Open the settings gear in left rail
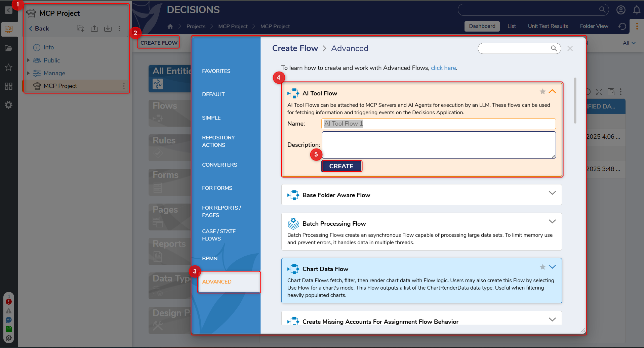The height and width of the screenshot is (348, 644). click(9, 105)
